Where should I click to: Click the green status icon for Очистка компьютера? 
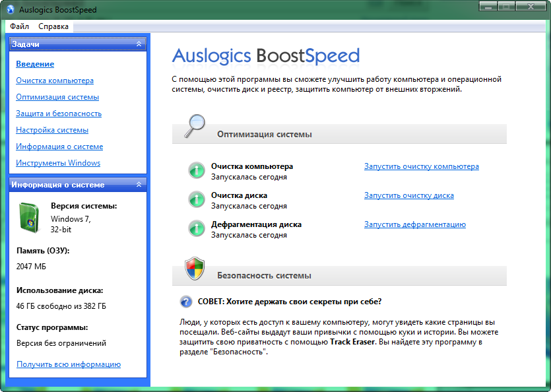coord(197,171)
